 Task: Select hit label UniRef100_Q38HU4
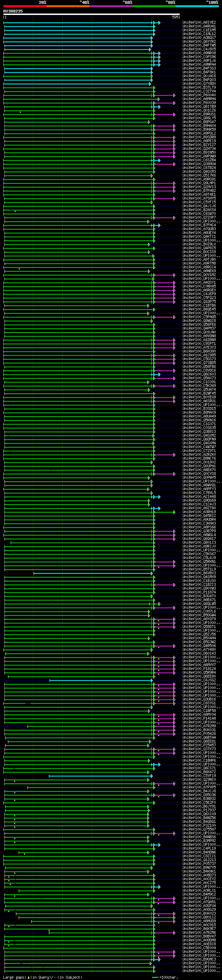point(199,164)
